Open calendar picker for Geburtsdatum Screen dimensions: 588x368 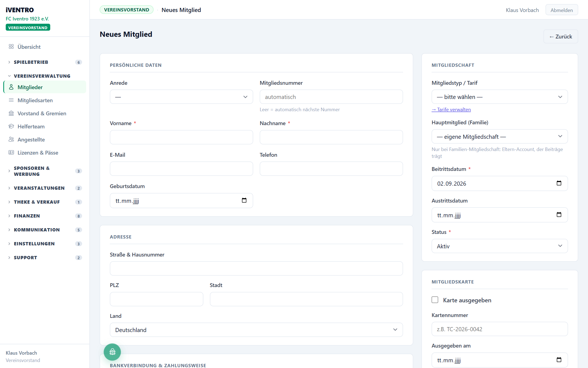pos(244,200)
